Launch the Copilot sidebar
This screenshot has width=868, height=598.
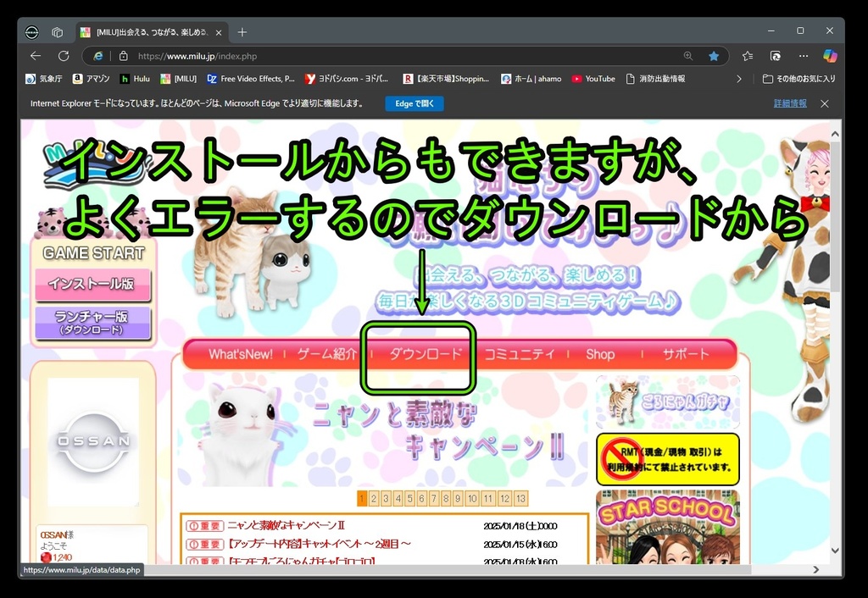830,56
